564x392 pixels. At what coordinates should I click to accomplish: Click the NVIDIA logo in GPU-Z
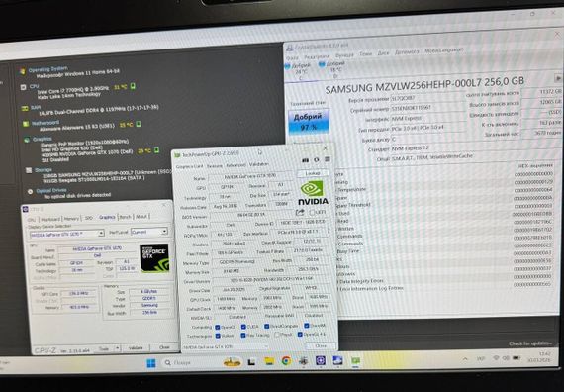click(x=313, y=192)
